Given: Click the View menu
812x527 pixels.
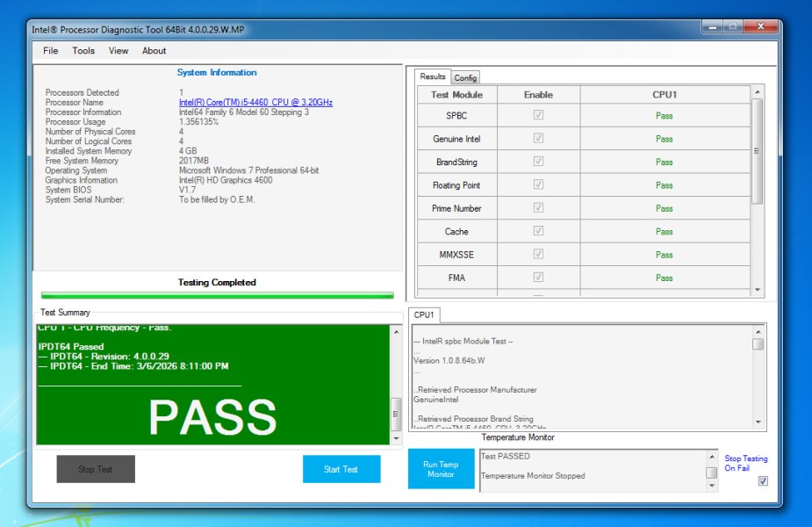Looking at the screenshot, I should click(x=119, y=51).
